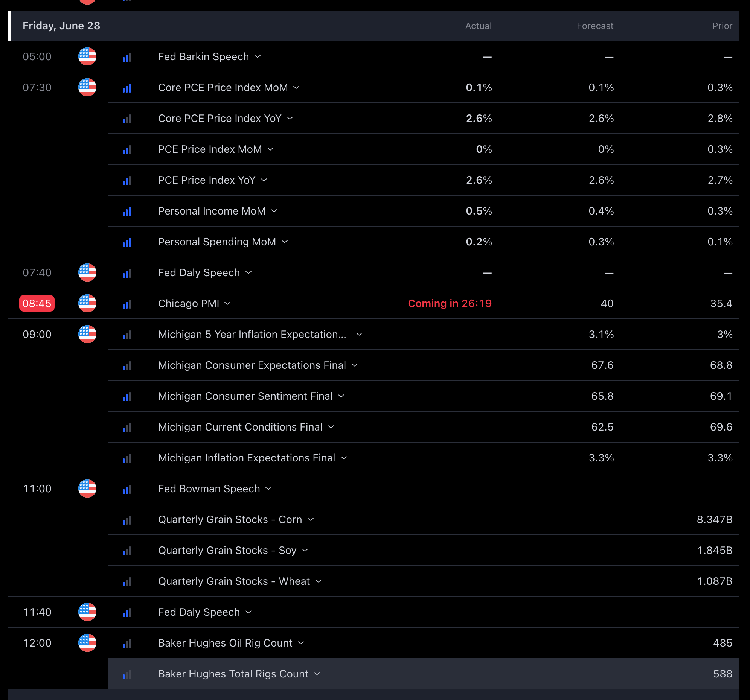Expand the Personal Spending MoM chevron
Screen dimensions: 750x700
[x=285, y=242]
